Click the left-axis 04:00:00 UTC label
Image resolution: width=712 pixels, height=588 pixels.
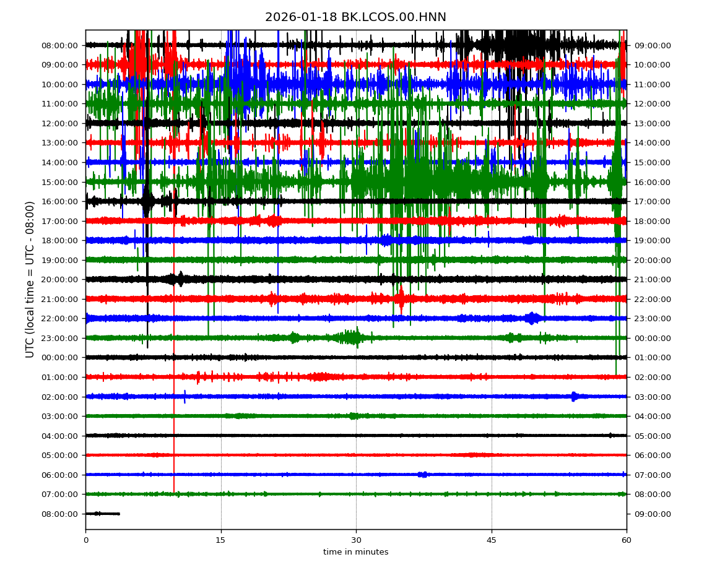pos(61,436)
